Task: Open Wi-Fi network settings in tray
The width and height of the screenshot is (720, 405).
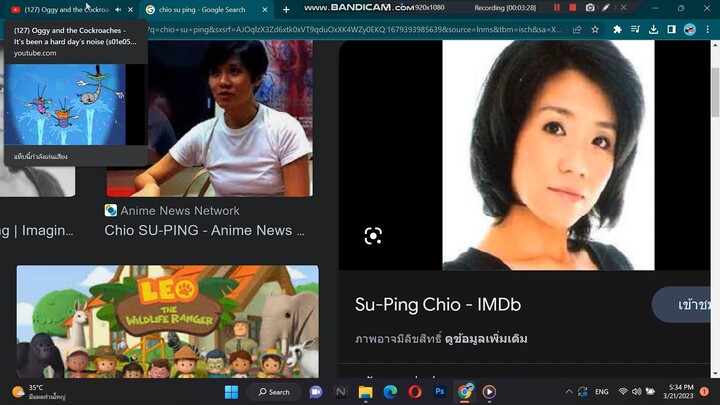Action: pos(623,392)
